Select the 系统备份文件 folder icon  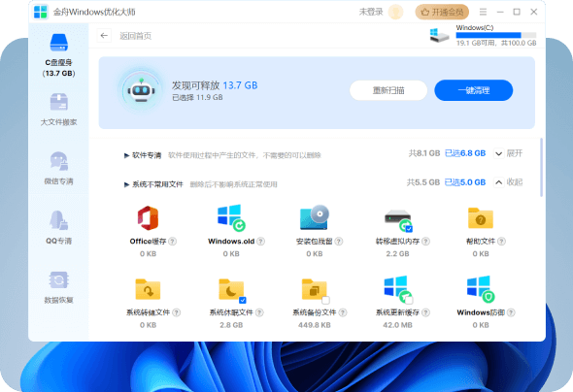[315, 290]
